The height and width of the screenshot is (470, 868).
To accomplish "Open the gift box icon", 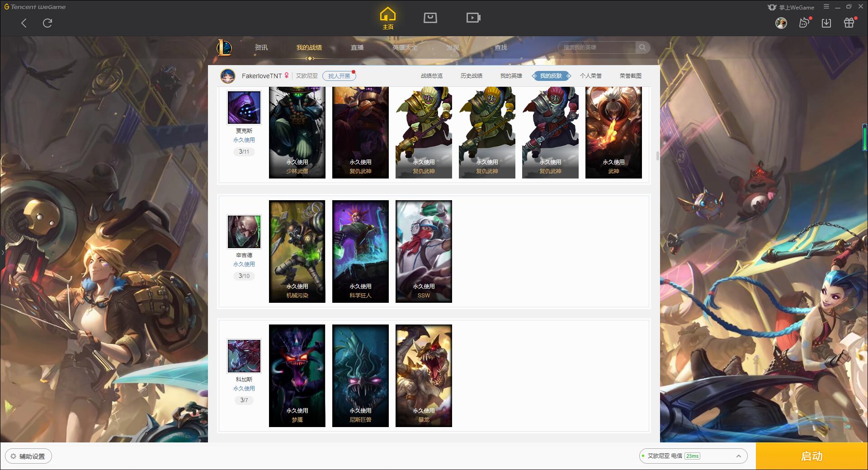I will click(x=849, y=23).
